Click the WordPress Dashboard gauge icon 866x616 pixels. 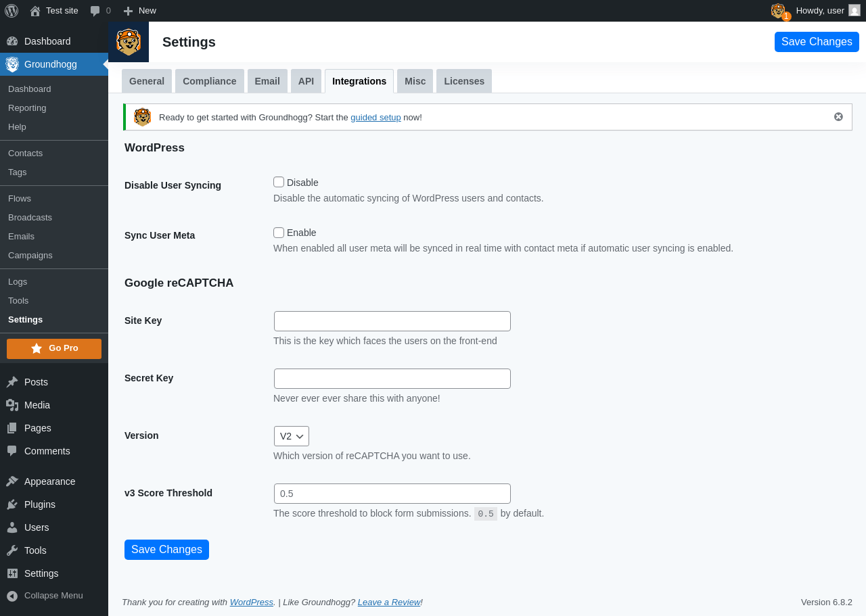pyautogui.click(x=12, y=41)
